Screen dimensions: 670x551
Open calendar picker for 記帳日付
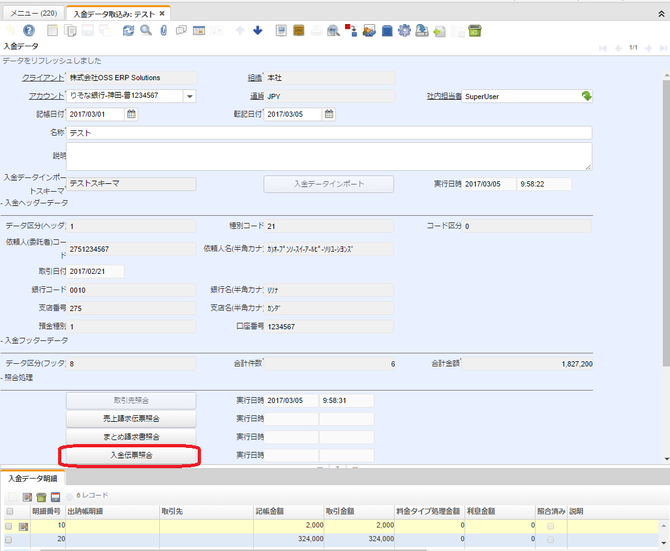tap(131, 114)
